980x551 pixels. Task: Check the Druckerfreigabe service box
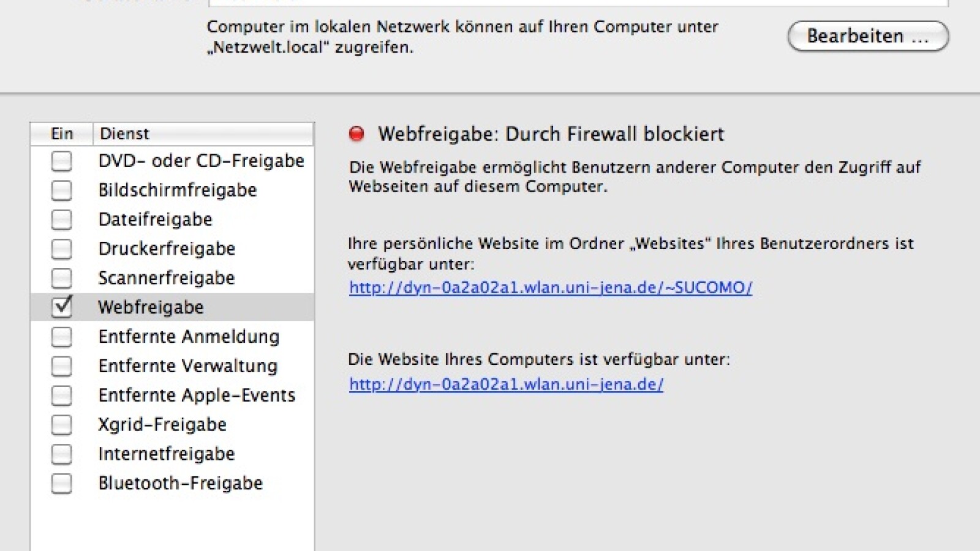pos(61,249)
